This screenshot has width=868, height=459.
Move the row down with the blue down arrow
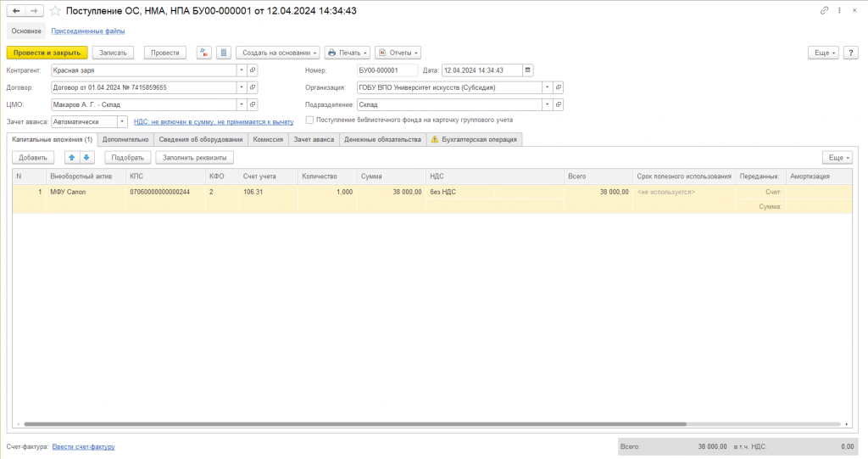pos(87,158)
